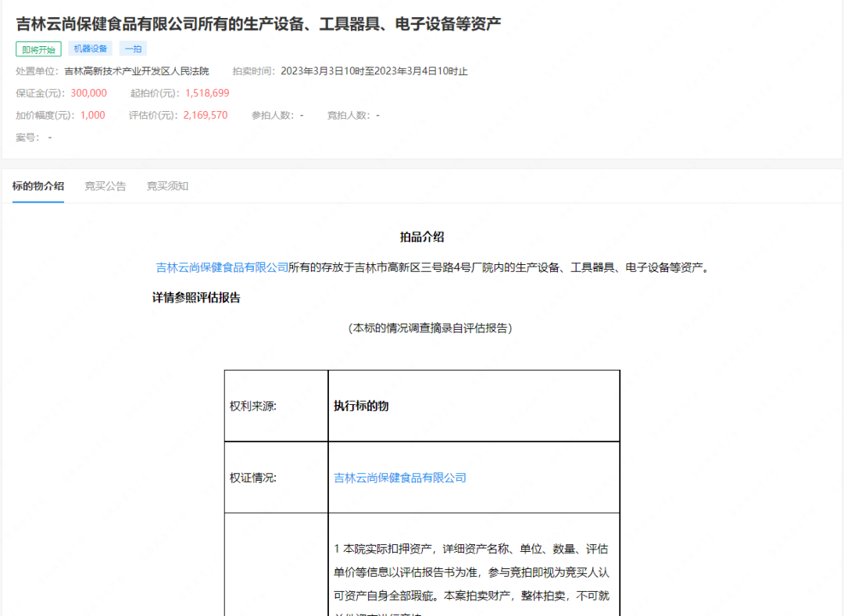Click the 一拍 auction round tag

133,48
